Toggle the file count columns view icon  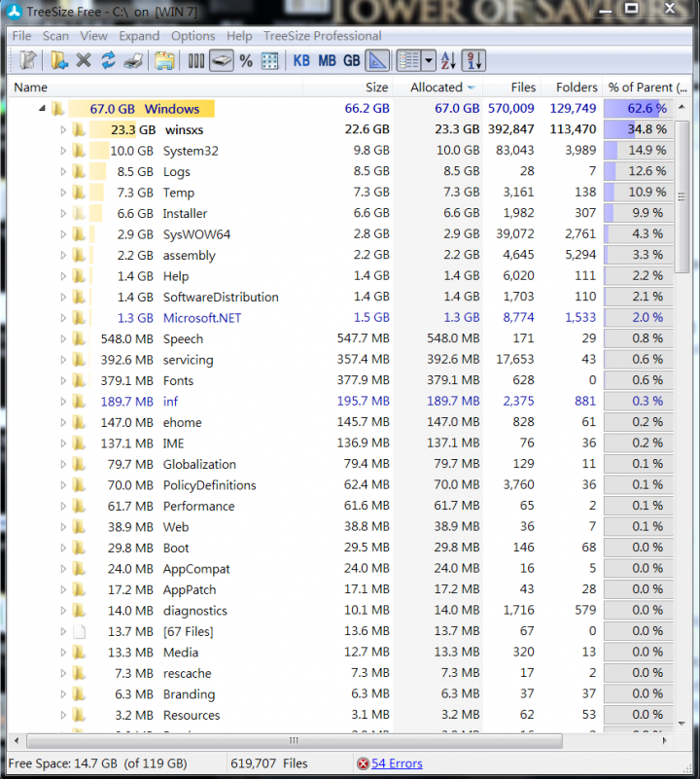point(195,61)
